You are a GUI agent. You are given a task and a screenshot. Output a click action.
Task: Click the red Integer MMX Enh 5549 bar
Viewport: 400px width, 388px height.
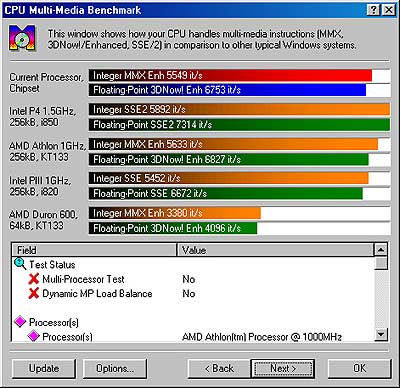230,75
